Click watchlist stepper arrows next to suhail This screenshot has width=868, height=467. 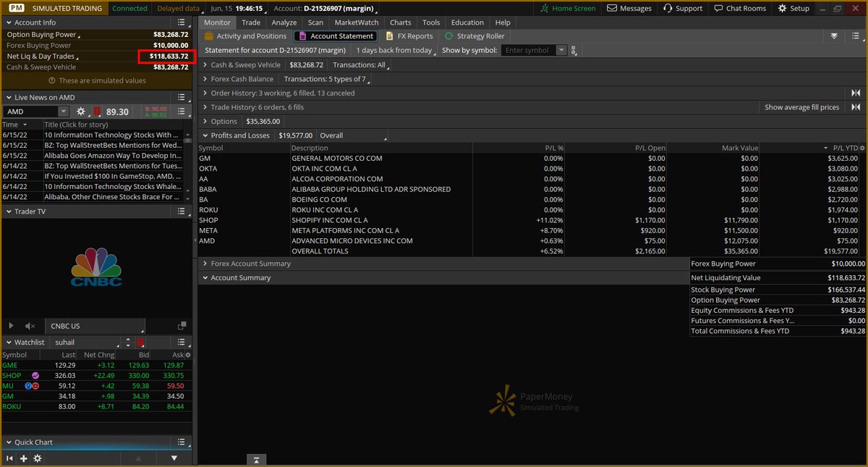128,342
